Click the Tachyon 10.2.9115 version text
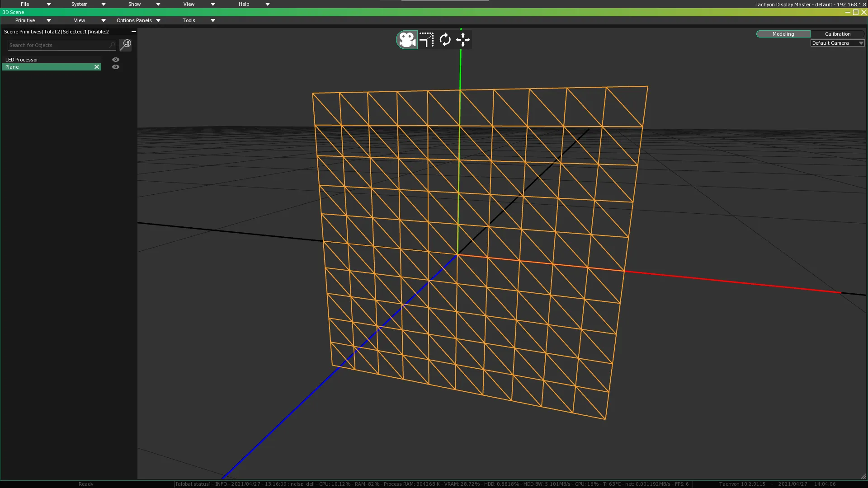The height and width of the screenshot is (488, 868). [742, 484]
